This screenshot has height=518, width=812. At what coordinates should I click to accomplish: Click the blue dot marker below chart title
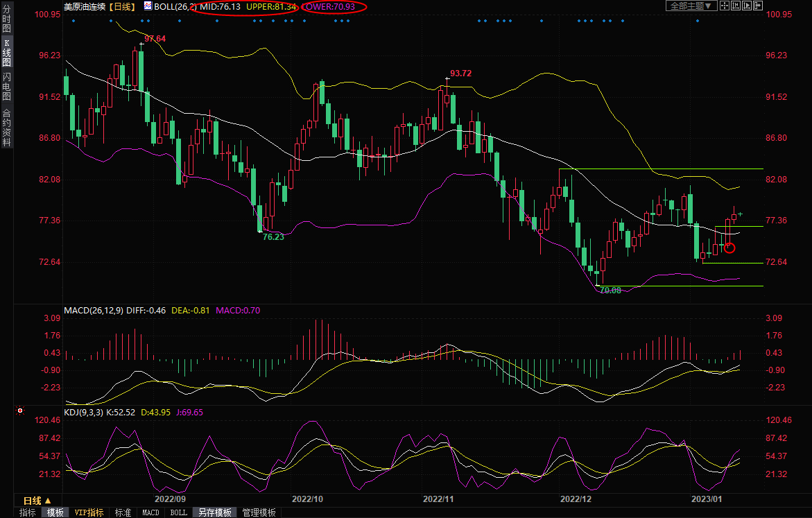pos(74,21)
